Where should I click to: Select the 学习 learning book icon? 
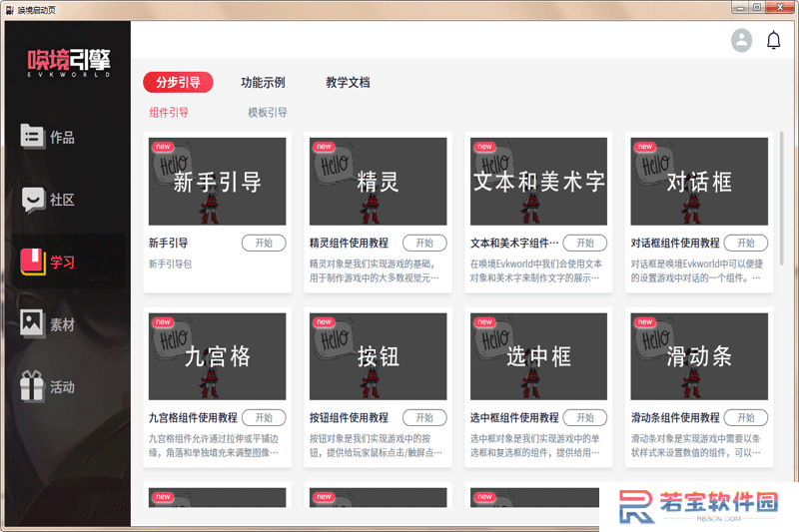(33, 262)
